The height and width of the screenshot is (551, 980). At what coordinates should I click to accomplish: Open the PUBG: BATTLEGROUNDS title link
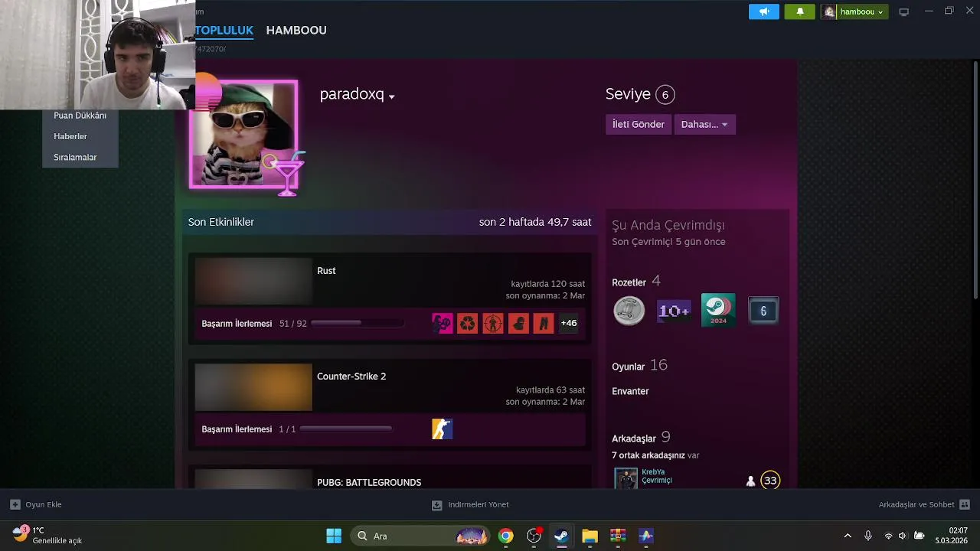click(x=369, y=482)
